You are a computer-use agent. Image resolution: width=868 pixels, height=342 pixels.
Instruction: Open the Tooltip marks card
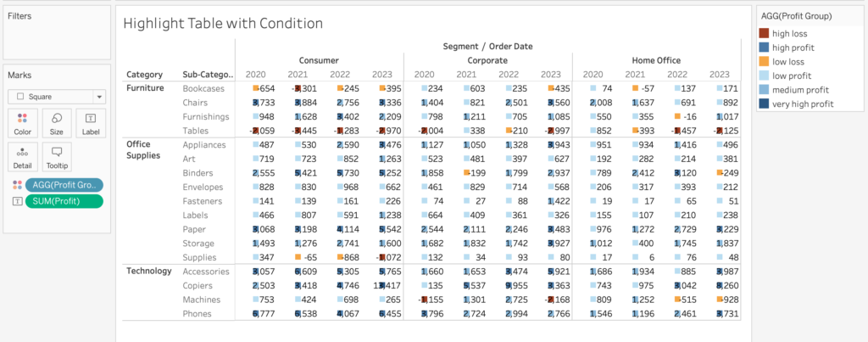pyautogui.click(x=56, y=156)
